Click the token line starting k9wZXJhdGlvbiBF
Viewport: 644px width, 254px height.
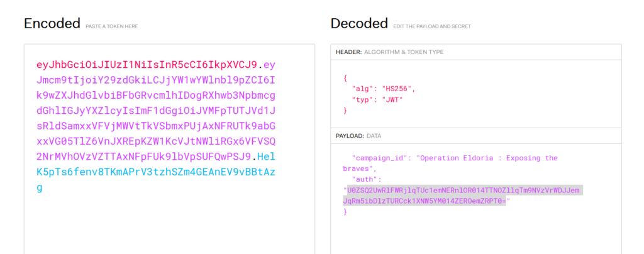click(156, 96)
